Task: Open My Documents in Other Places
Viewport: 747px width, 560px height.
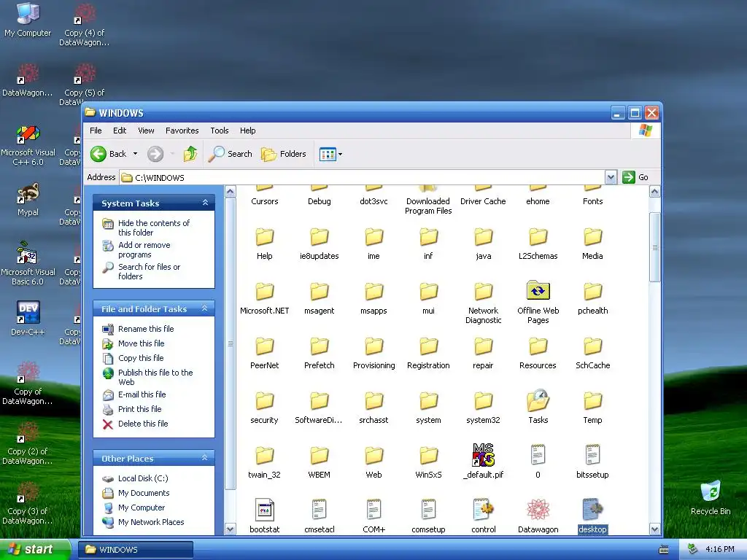Action: click(144, 494)
